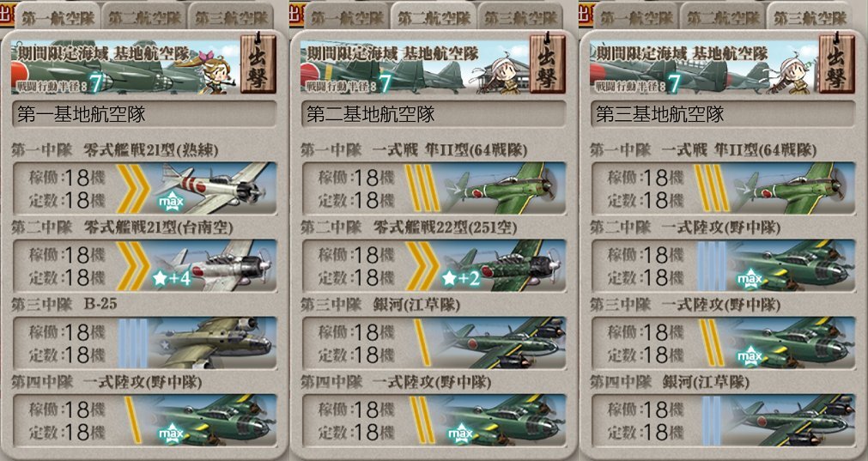Click the 稼働18機 count of B-25 slot
868x461 pixels.
66,332
